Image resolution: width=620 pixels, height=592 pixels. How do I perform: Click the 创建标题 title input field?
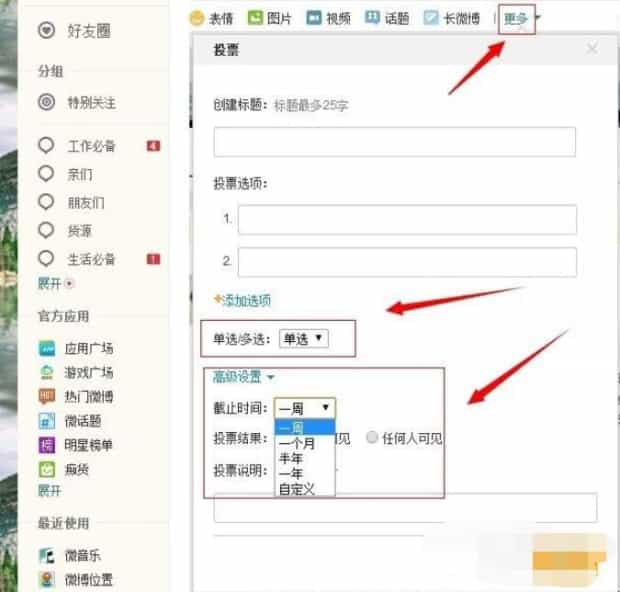[x=394, y=142]
